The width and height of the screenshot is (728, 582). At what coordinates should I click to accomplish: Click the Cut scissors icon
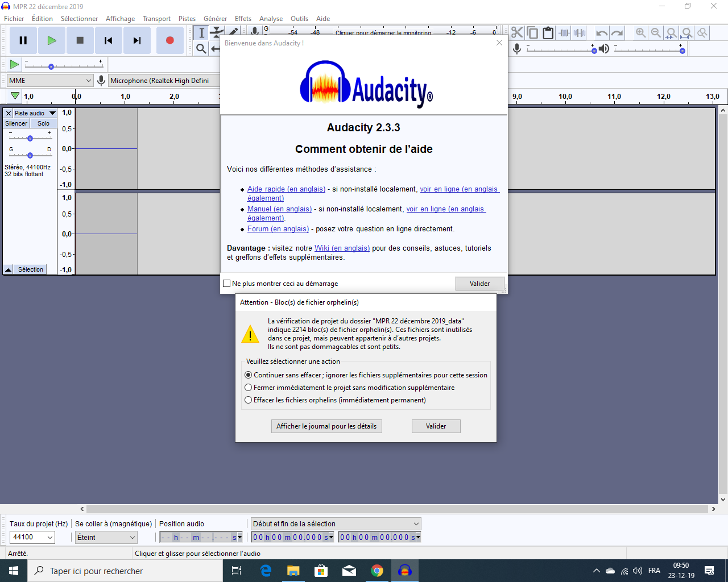tap(516, 33)
